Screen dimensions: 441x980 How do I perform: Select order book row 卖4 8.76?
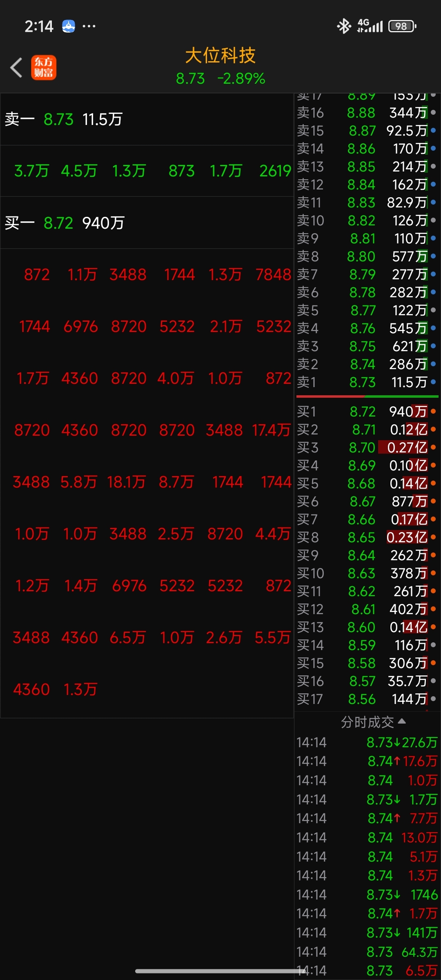[x=367, y=328]
